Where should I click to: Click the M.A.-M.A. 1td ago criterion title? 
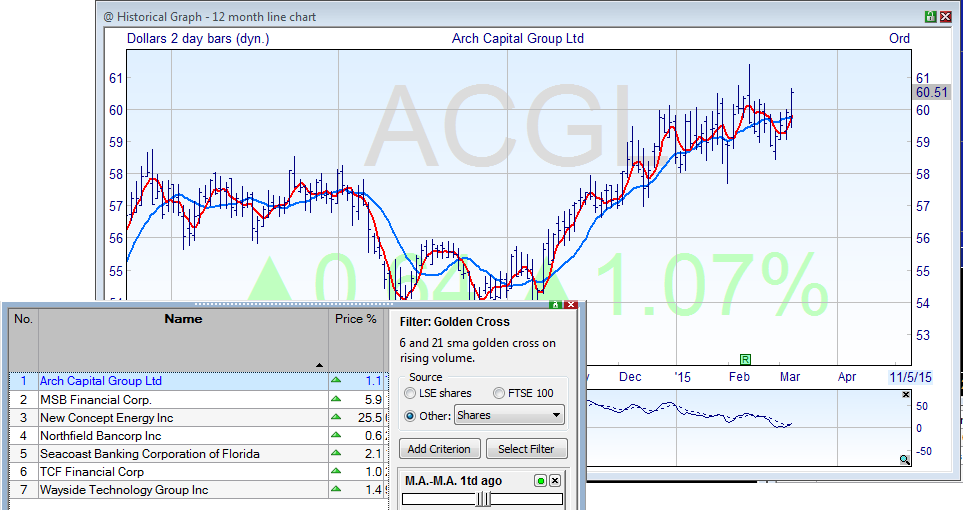click(x=453, y=481)
